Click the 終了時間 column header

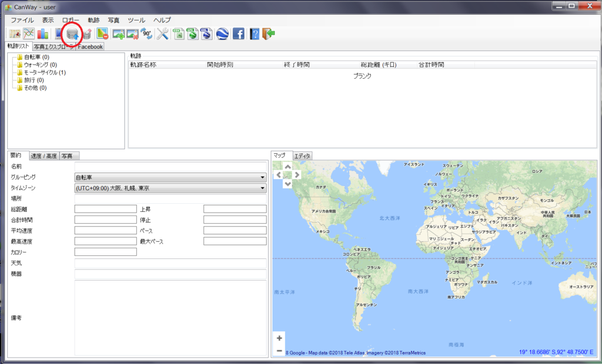(x=321, y=65)
